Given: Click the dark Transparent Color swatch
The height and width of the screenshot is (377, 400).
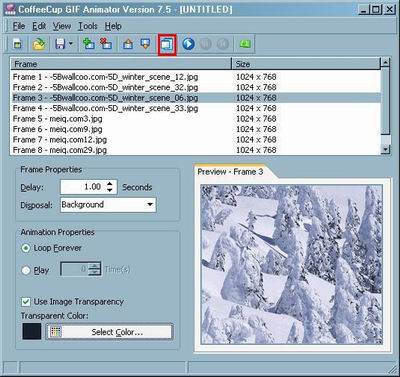Looking at the screenshot, I should (x=32, y=331).
